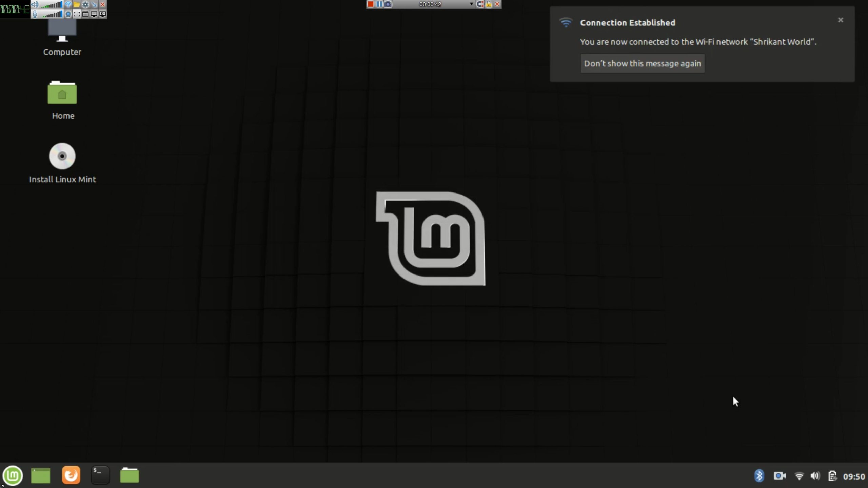Pause the recording with the pause button
This screenshot has width=868, height=488.
point(379,4)
